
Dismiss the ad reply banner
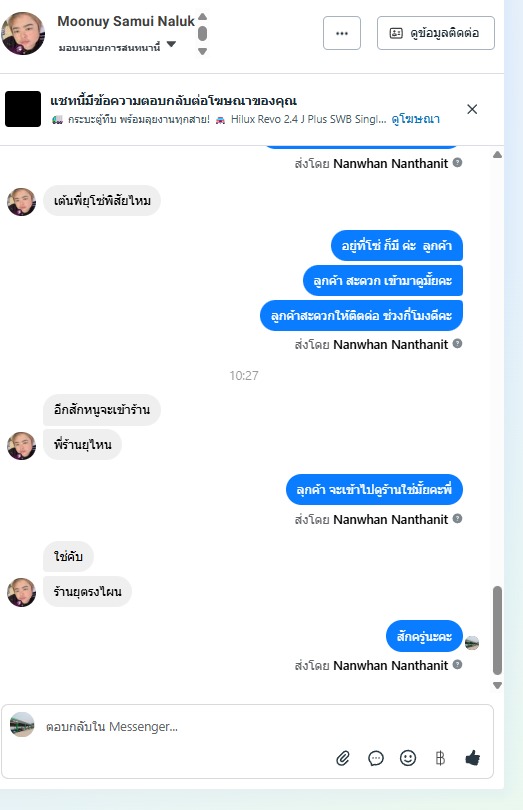tap(472, 109)
